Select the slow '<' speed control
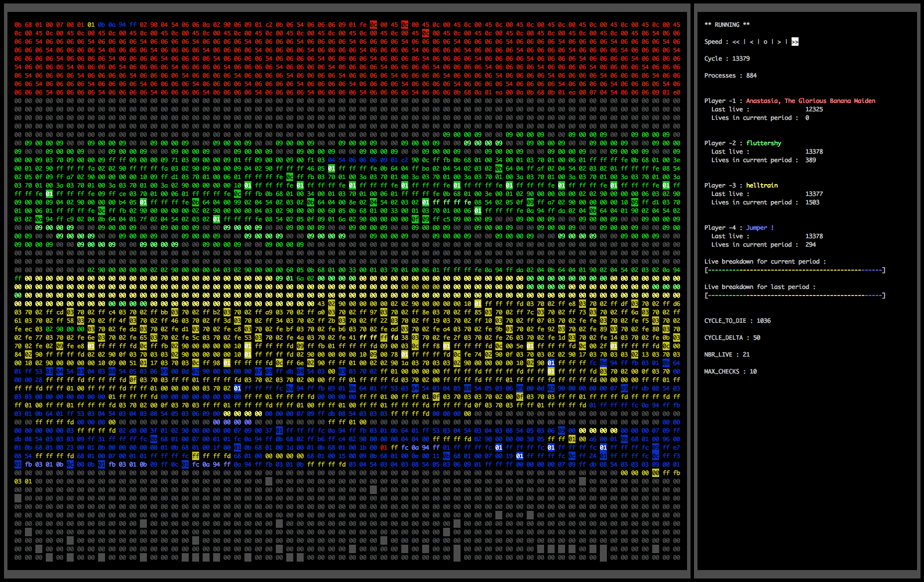The height and width of the screenshot is (582, 924). click(x=751, y=42)
